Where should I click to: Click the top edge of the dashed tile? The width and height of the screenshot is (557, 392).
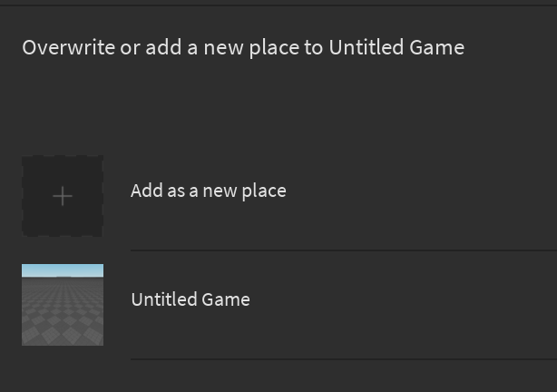point(63,157)
